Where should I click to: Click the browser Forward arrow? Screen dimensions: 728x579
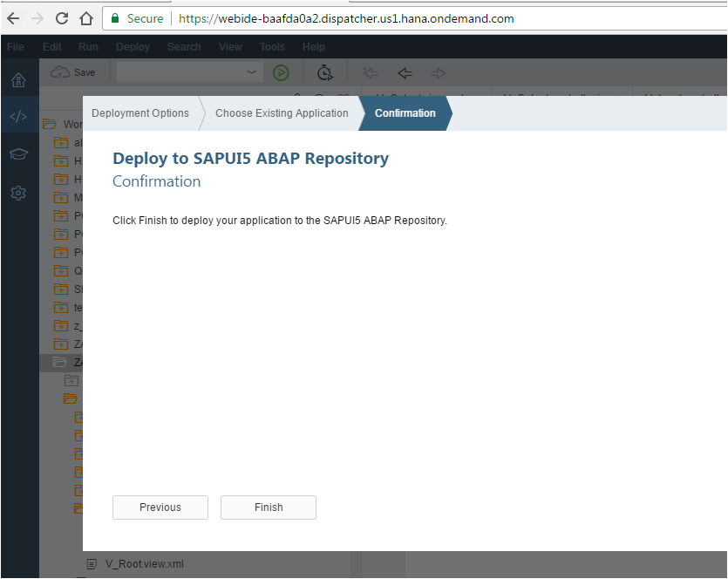pyautogui.click(x=37, y=18)
